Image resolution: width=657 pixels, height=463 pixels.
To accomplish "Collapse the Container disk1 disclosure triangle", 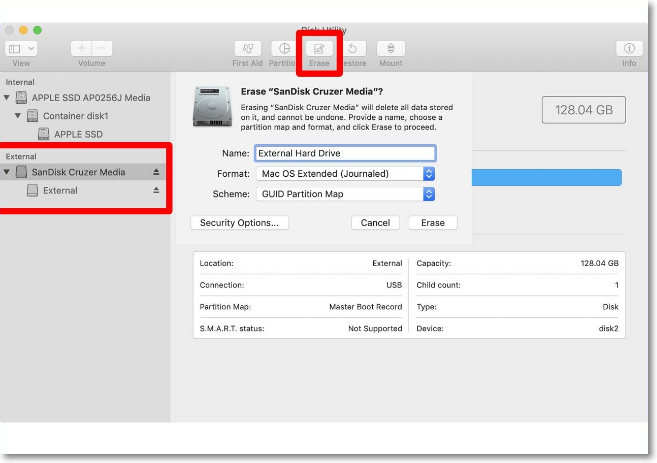I will [x=18, y=116].
